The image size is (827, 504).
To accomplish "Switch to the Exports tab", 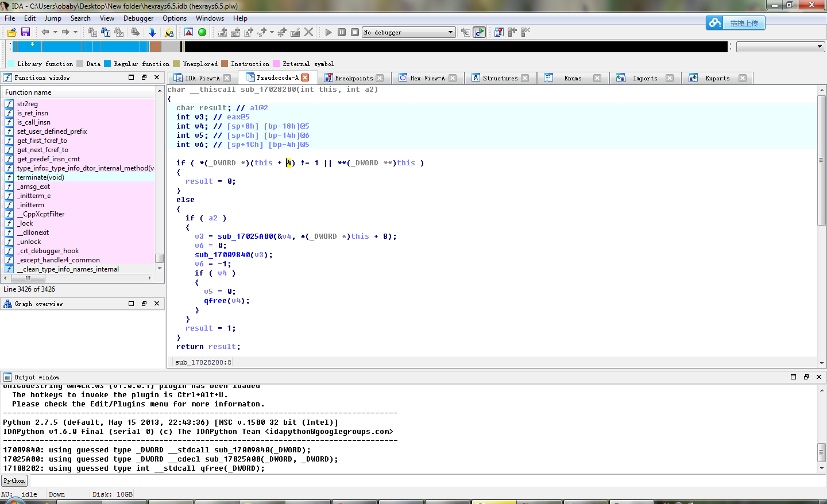I will [717, 78].
